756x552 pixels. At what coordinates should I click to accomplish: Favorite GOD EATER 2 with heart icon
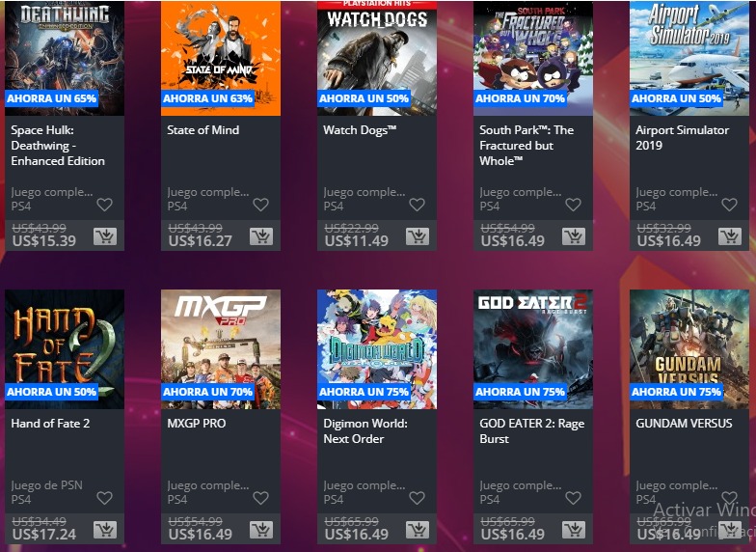(573, 498)
